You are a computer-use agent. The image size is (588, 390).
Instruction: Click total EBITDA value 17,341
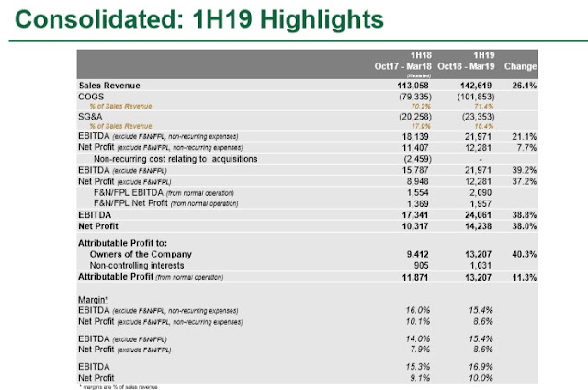[415, 215]
